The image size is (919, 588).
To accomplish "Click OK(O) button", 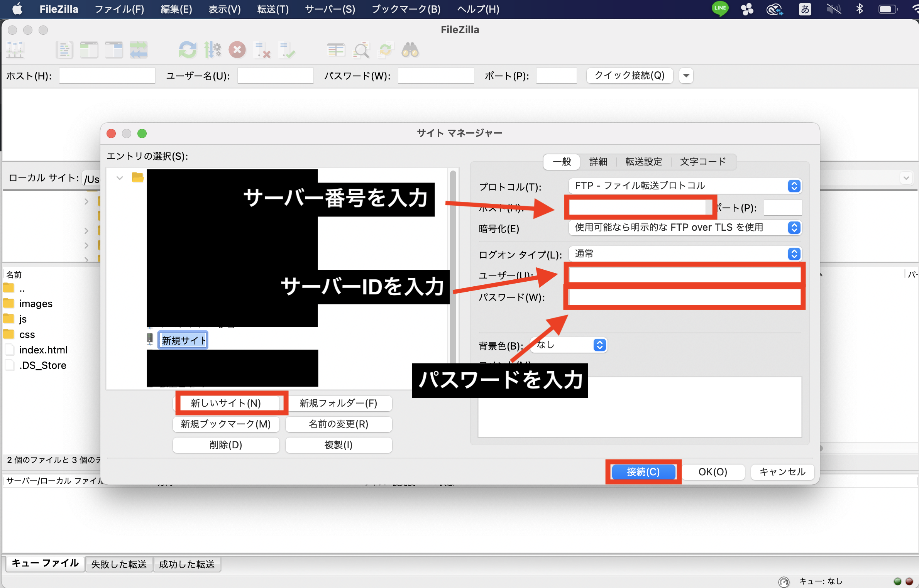I will click(x=713, y=472).
